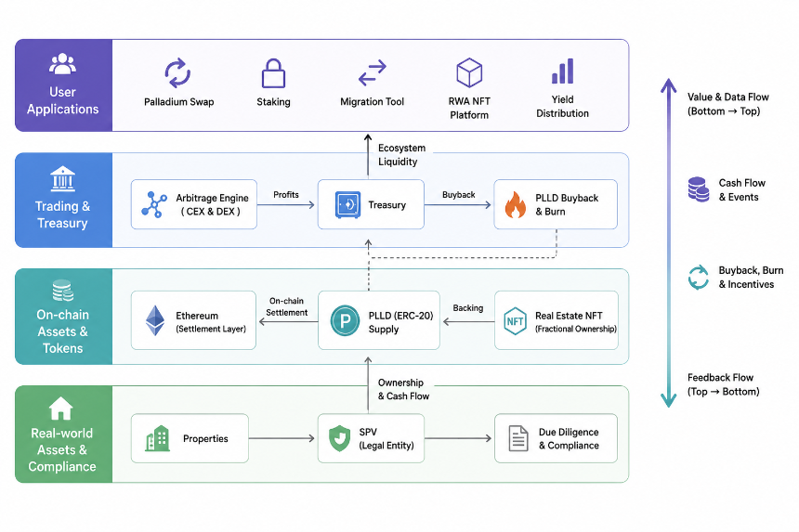799x532 pixels.
Task: Click the Ethereum diamond logo icon
Action: [x=155, y=320]
